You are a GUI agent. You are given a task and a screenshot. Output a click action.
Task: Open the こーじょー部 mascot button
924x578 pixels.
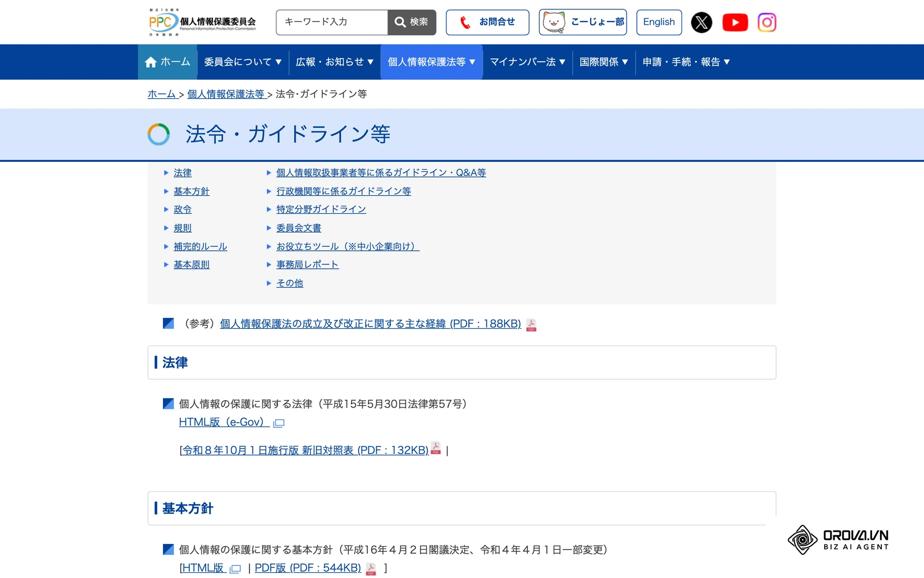coord(583,22)
